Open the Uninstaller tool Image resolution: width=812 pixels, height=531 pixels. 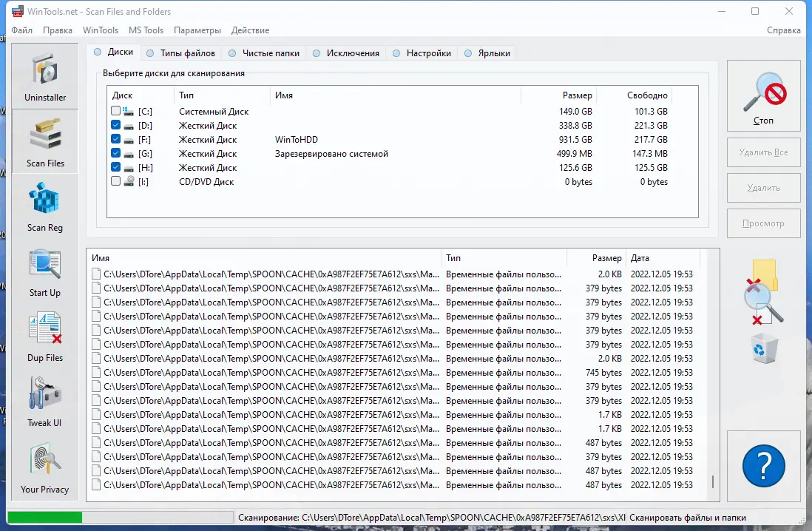tap(45, 76)
